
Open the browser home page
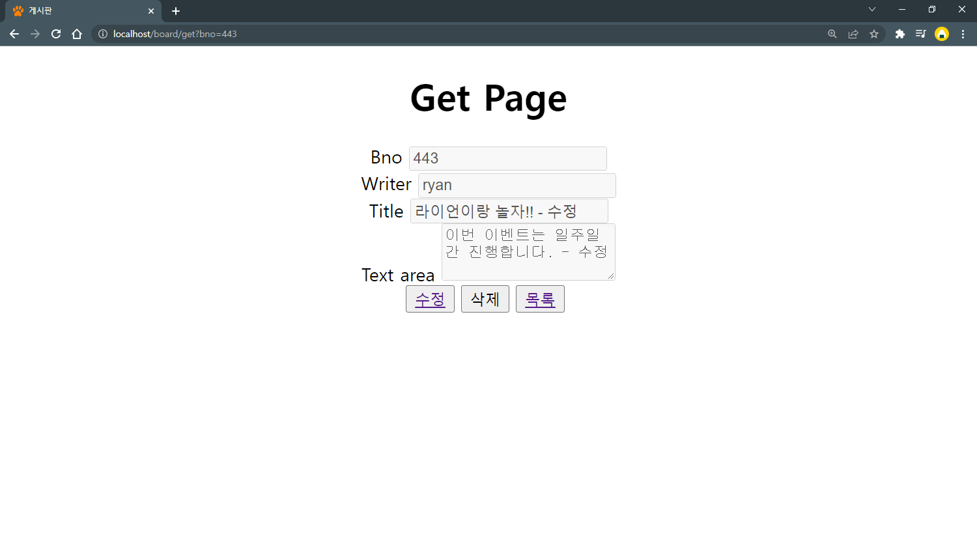(x=77, y=34)
